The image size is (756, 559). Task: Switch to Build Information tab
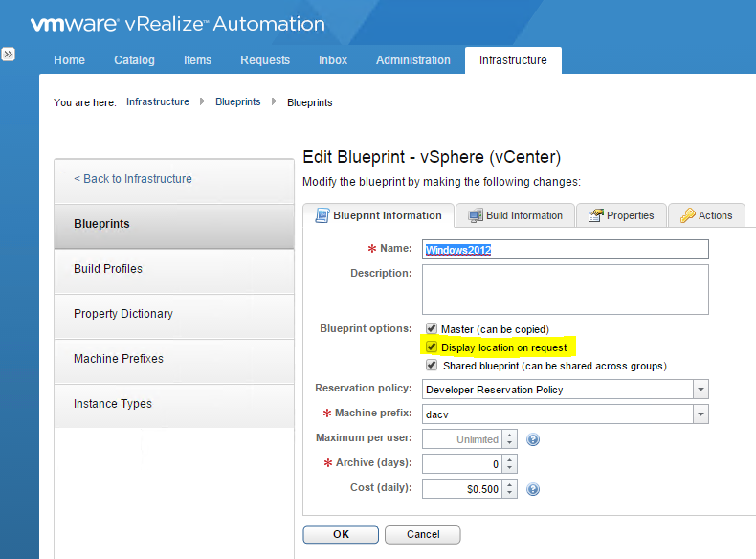tap(516, 215)
